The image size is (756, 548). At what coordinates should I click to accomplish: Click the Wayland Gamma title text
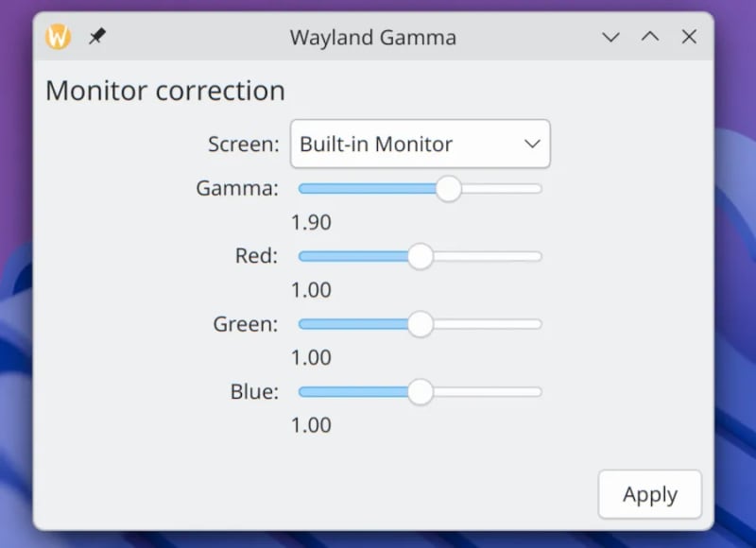point(372,37)
